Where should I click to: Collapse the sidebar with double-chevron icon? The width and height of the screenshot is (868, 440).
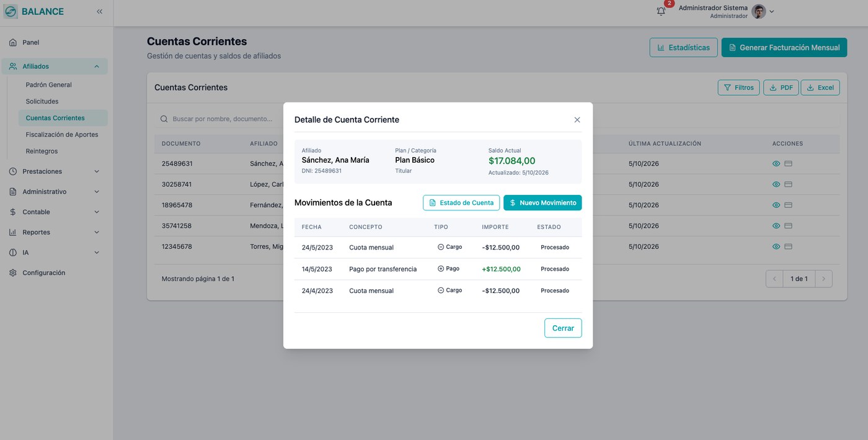100,11
